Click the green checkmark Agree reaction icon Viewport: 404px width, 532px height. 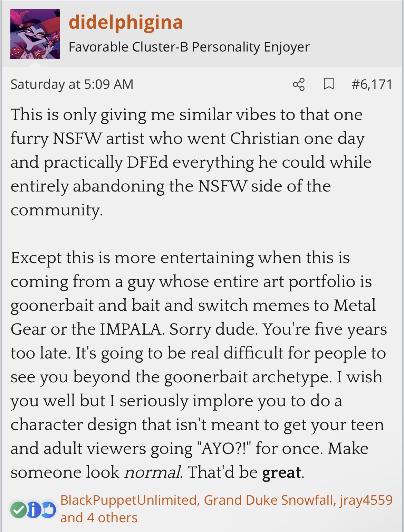click(x=18, y=510)
